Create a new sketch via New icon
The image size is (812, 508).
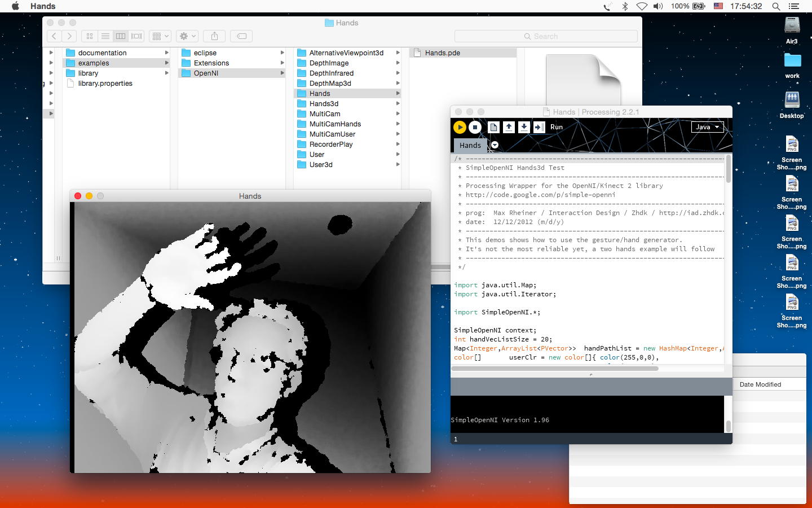(493, 128)
